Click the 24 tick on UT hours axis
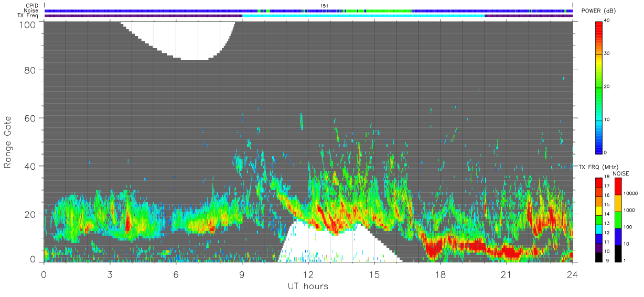Image resolution: width=644 pixels, height=297 pixels. click(573, 274)
